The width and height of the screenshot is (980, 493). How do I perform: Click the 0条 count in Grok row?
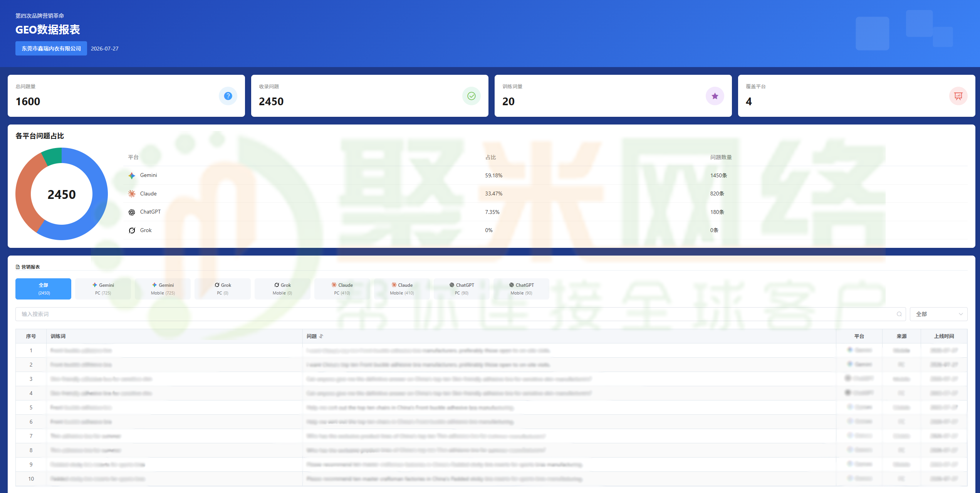714,230
